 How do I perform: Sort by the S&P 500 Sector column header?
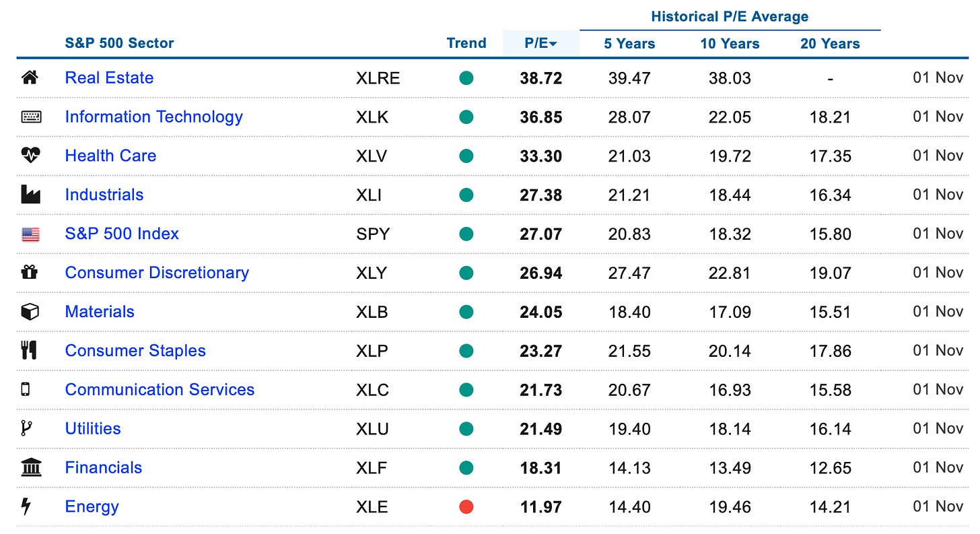119,43
